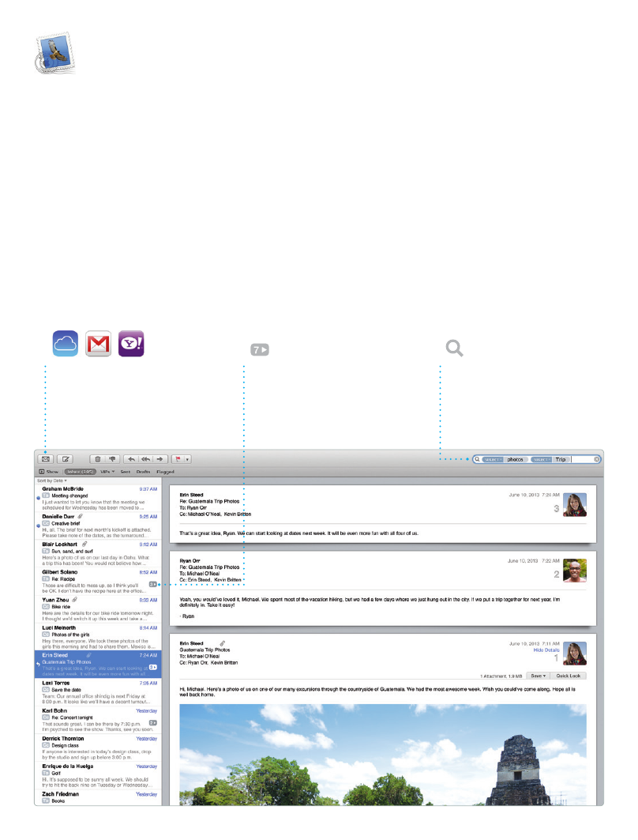Image resolution: width=638 pixels, height=840 pixels.
Task: Click Erin Steed's photo on message 3
Action: point(575,505)
